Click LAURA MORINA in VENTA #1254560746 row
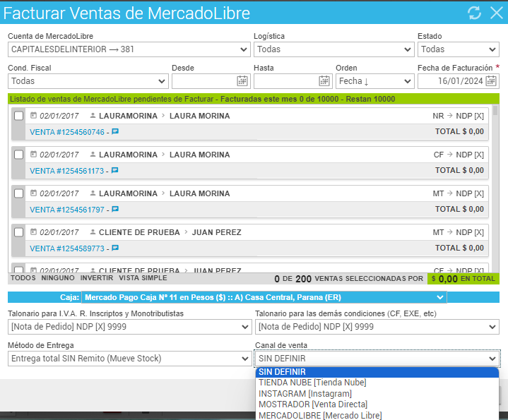 click(199, 116)
